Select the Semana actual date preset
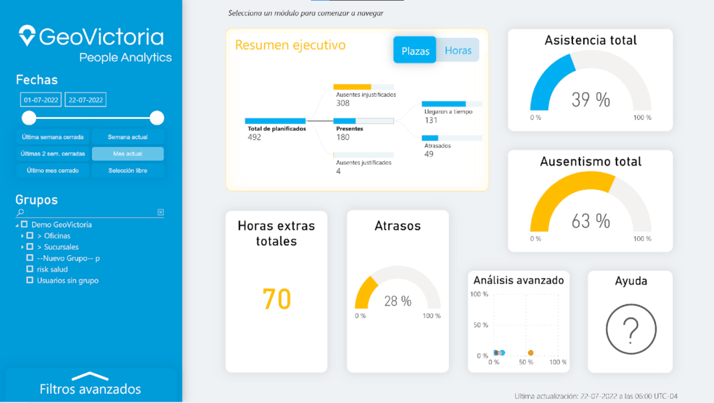The width and height of the screenshot is (714, 403). coord(128,137)
